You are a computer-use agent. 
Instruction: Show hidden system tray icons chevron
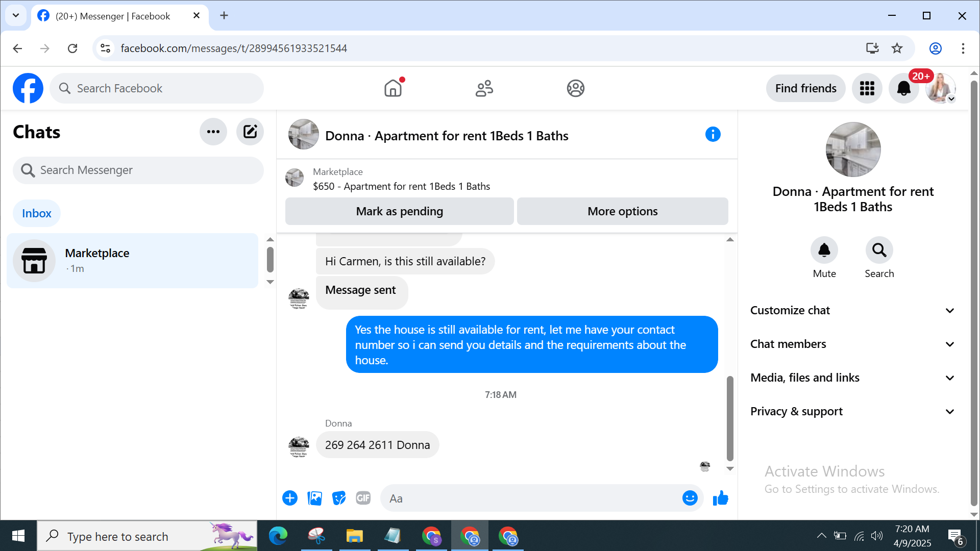821,536
